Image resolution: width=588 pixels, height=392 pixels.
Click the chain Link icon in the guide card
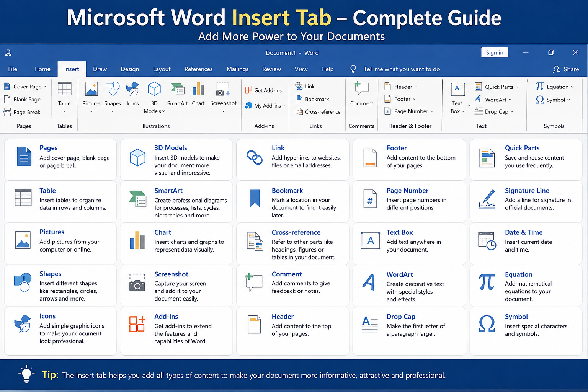tap(255, 157)
